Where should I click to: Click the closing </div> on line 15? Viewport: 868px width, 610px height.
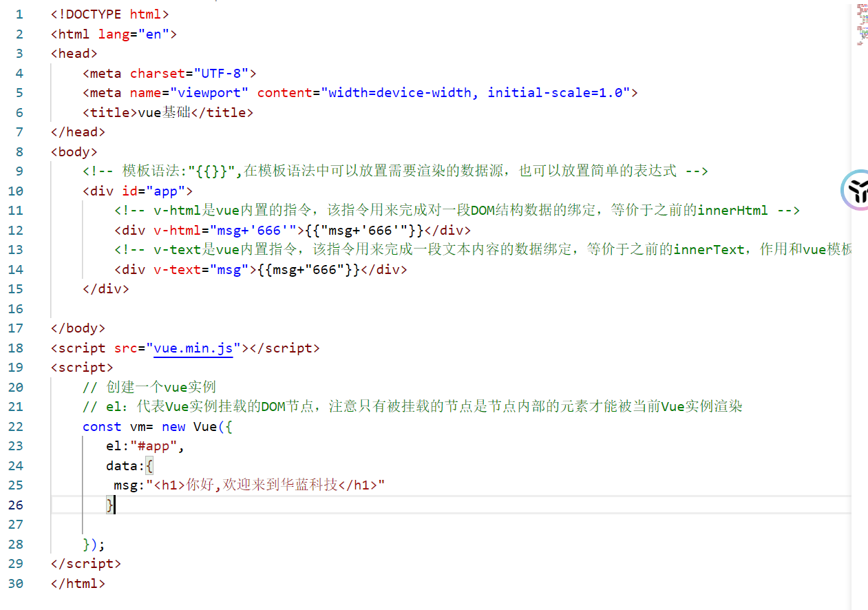[x=106, y=288]
